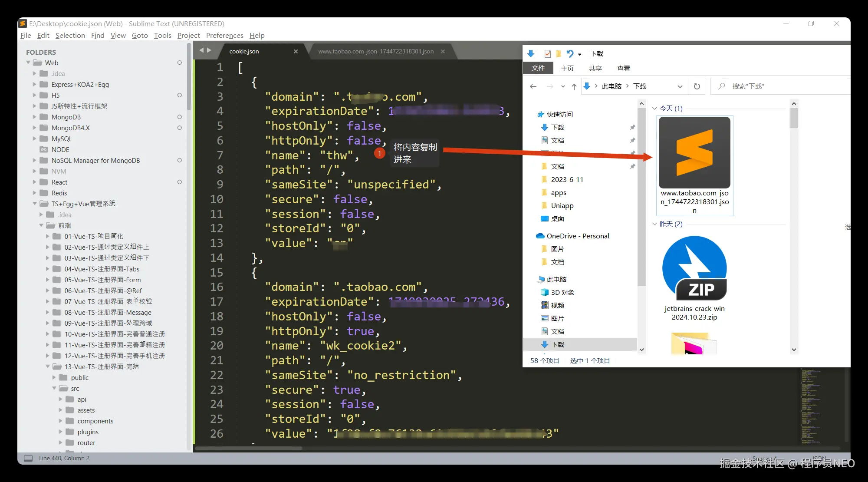
Task: Click the undo icon in Explorer title bar
Action: tap(570, 54)
